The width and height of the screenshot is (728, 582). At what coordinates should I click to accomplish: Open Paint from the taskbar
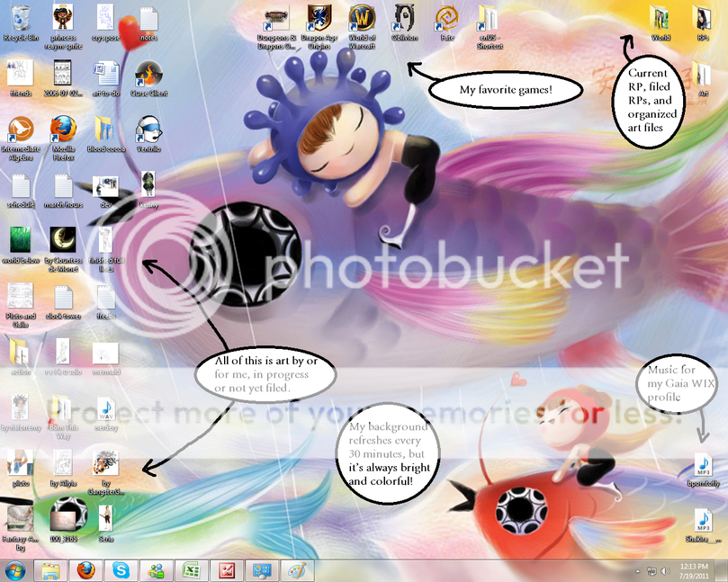tap(296, 570)
